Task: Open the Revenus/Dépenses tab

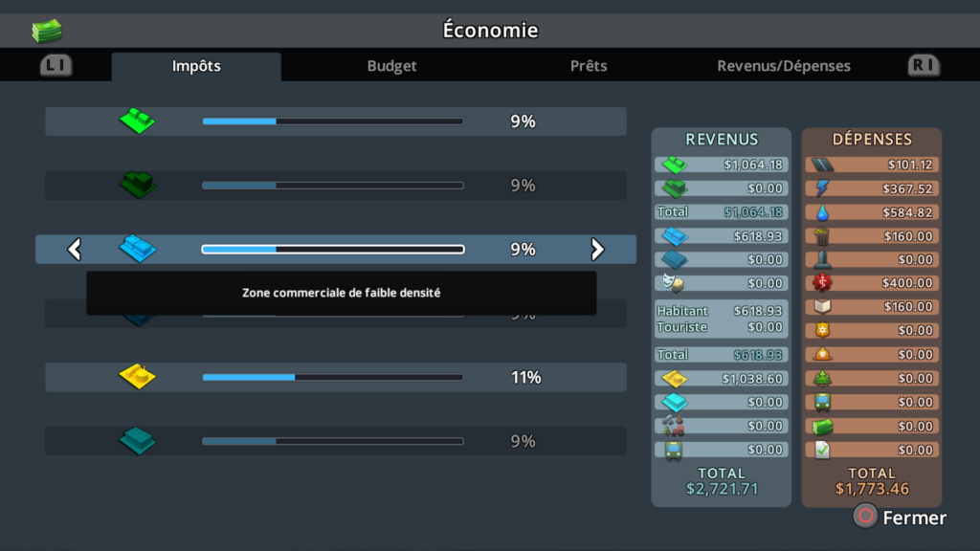Action: tap(784, 66)
